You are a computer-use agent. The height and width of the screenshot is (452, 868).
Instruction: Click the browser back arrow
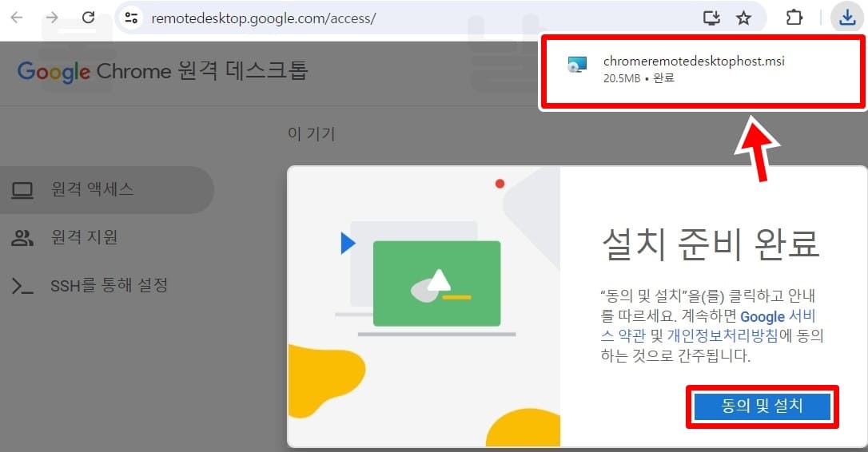point(17,18)
